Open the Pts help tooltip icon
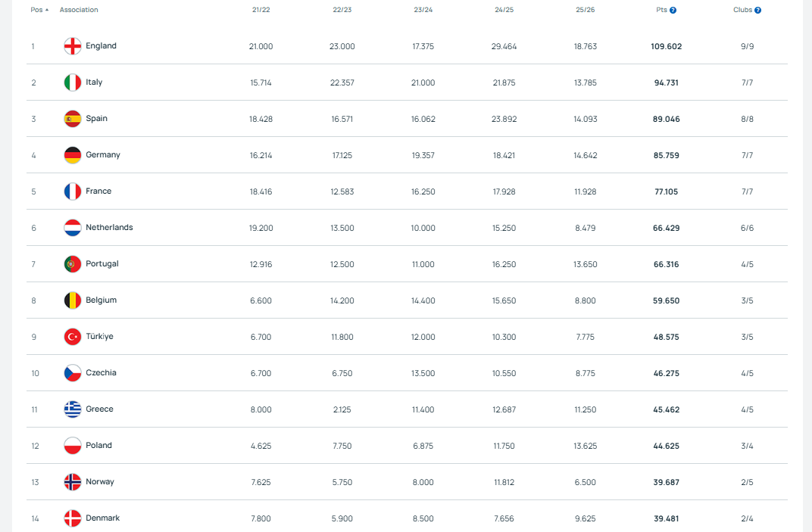The width and height of the screenshot is (812, 532). click(673, 11)
